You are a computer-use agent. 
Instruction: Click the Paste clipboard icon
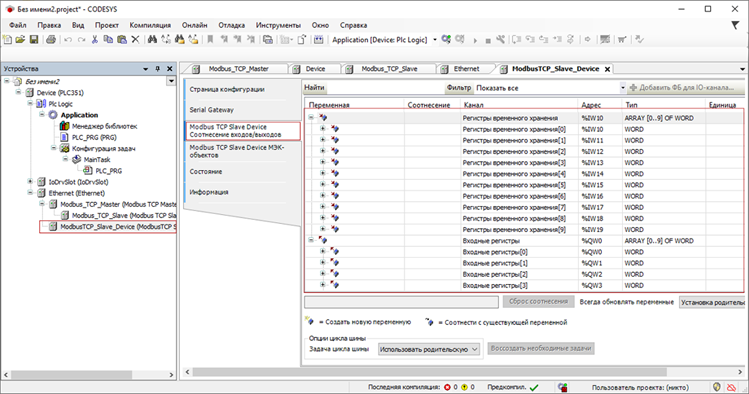122,40
